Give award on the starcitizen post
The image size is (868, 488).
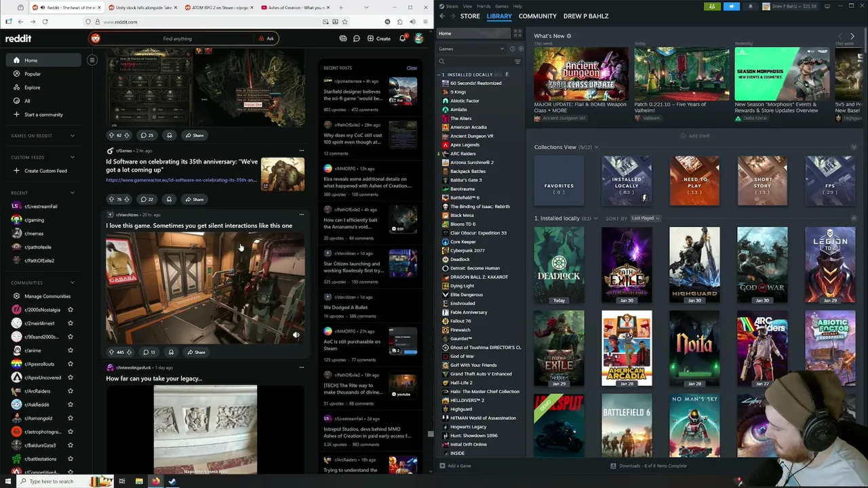coord(171,352)
